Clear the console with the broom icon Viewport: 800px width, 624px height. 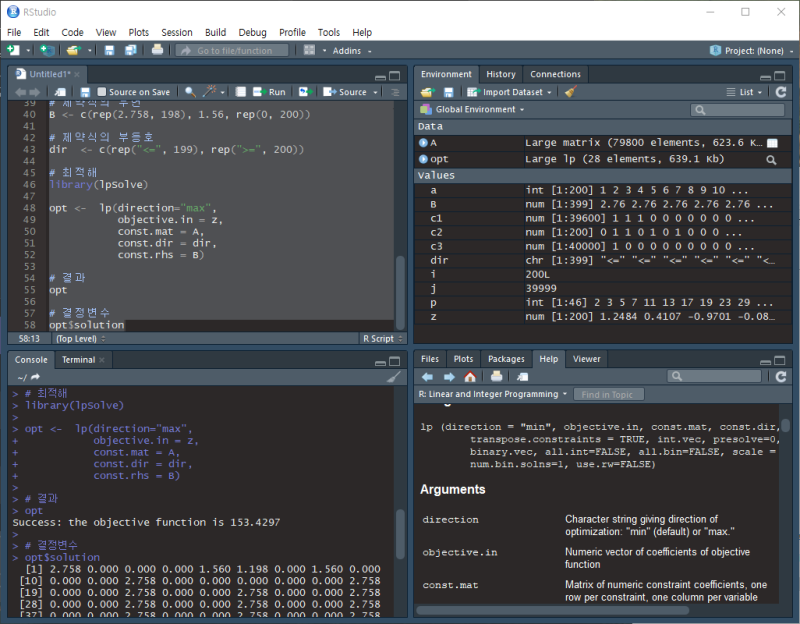coord(394,377)
